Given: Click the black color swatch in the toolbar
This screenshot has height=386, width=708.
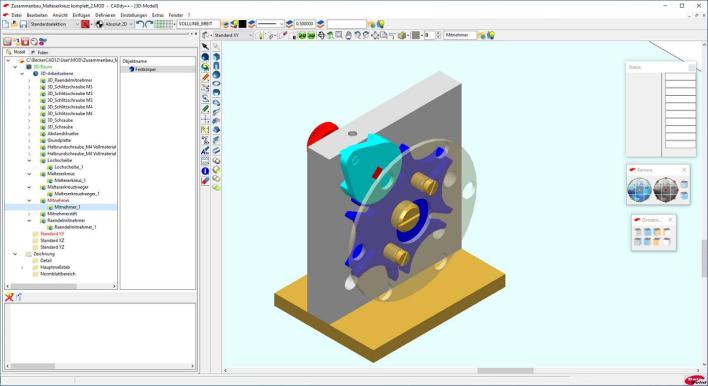Looking at the screenshot, I should pyautogui.click(x=242, y=24).
